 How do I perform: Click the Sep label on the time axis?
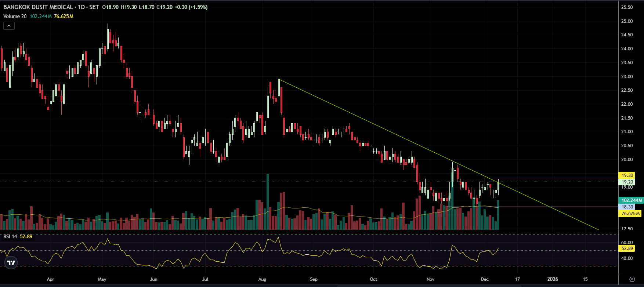pyautogui.click(x=314, y=279)
